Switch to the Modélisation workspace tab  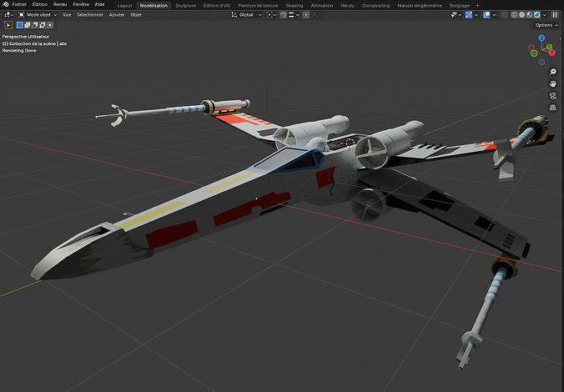pos(154,5)
